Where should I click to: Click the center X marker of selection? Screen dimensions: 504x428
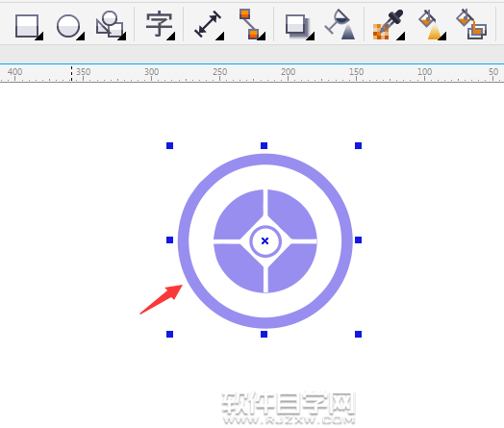click(265, 240)
